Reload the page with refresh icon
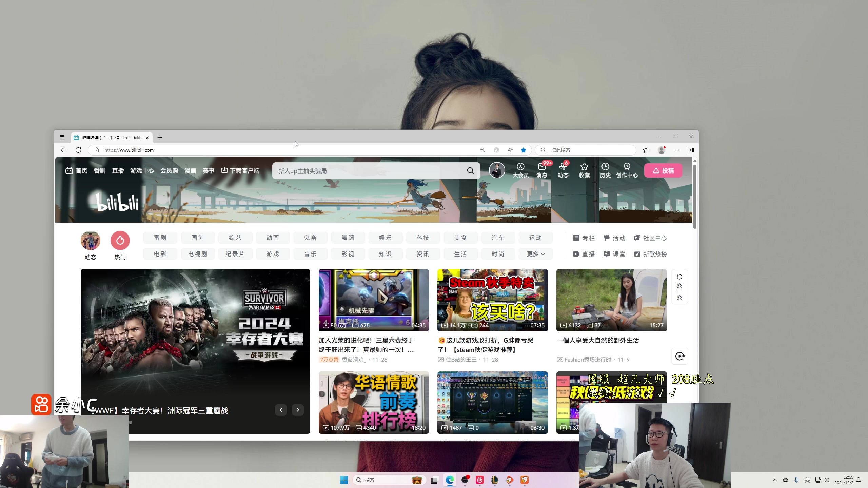The height and width of the screenshot is (488, 868). click(x=78, y=150)
